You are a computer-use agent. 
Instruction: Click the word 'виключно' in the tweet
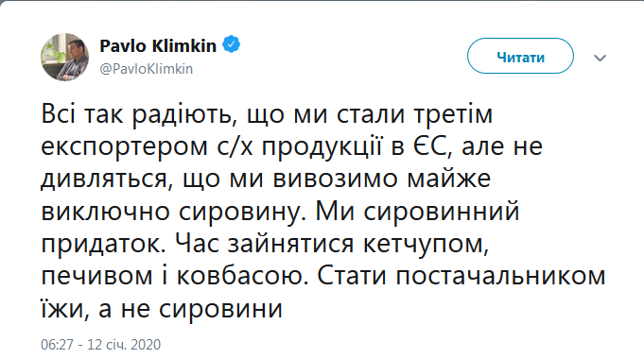pos(106,212)
